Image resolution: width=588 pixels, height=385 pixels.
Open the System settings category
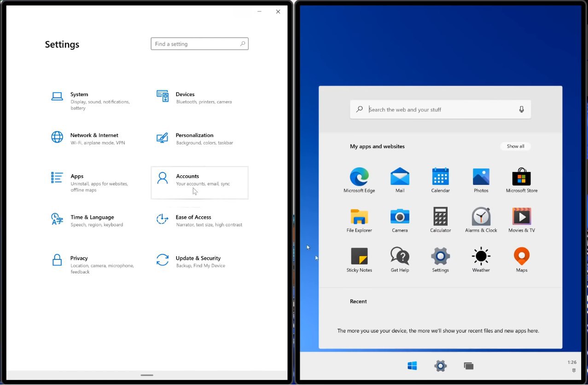pos(94,101)
